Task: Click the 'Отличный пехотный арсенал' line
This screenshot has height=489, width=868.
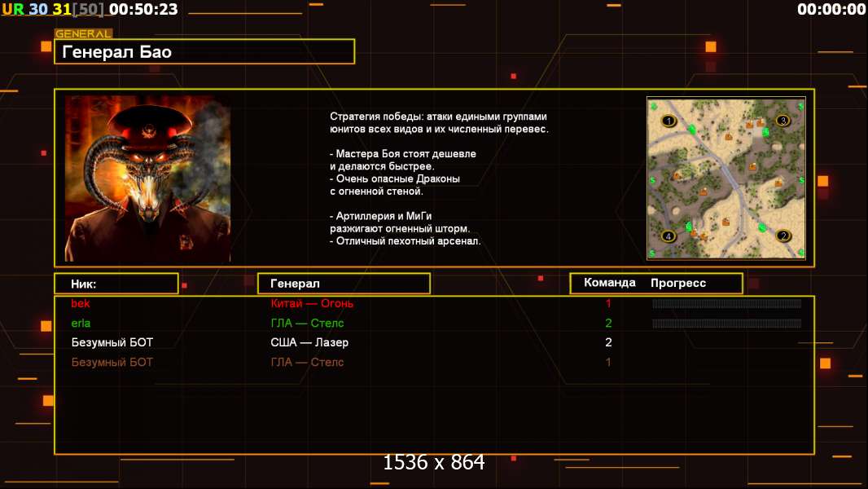Action: 406,241
